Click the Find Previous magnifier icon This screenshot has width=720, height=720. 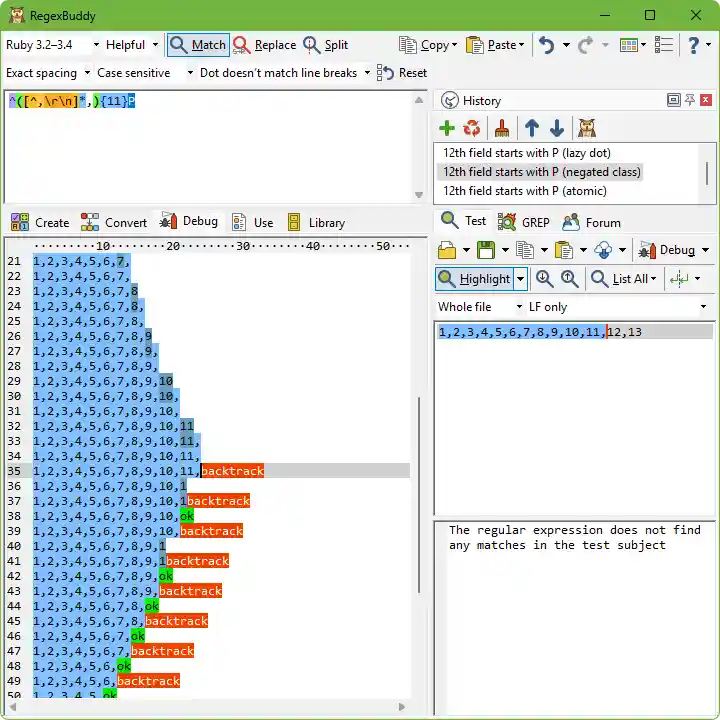(569, 279)
